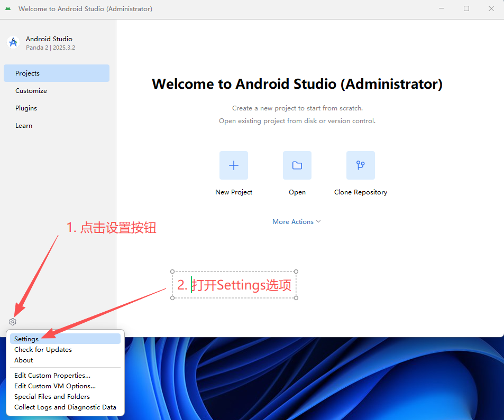The height and width of the screenshot is (420, 504).
Task: Open the About menu entry
Action: coord(65,360)
